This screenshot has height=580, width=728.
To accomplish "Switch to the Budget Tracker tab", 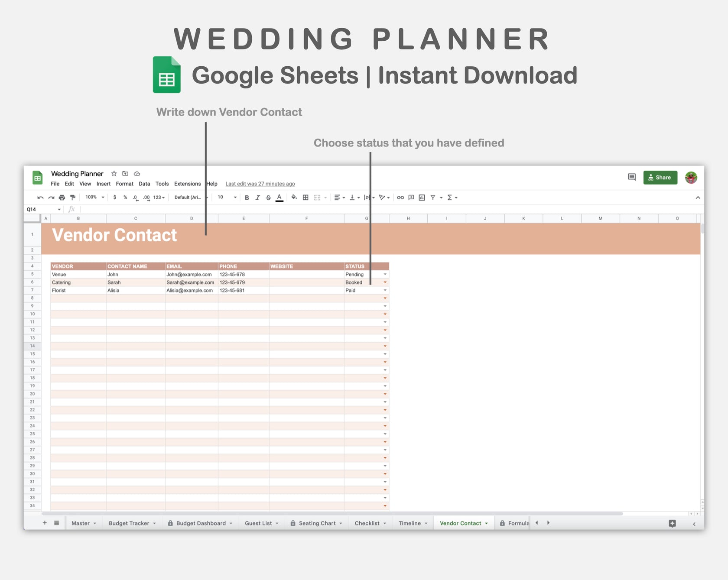I will point(129,523).
